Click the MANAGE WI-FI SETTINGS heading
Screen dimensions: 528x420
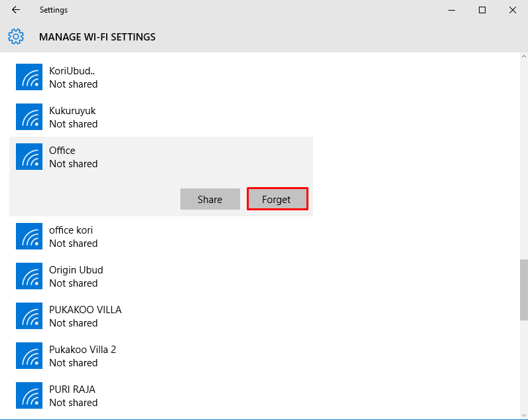tap(97, 36)
